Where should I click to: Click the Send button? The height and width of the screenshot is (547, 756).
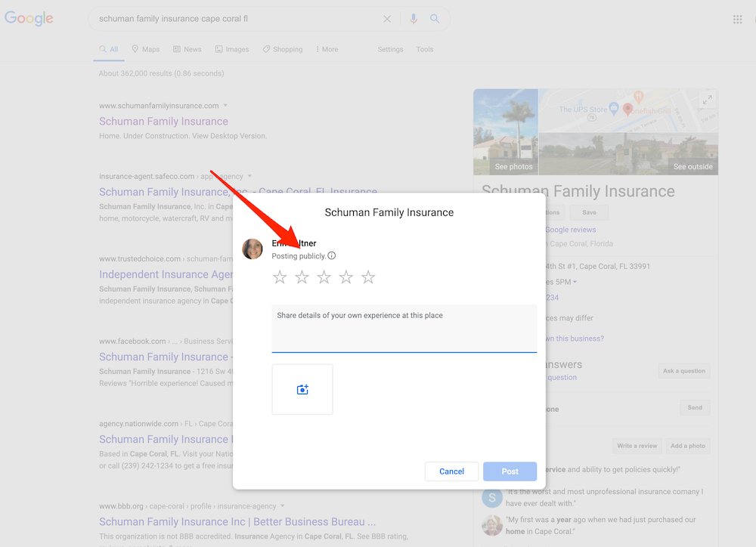[695, 408]
